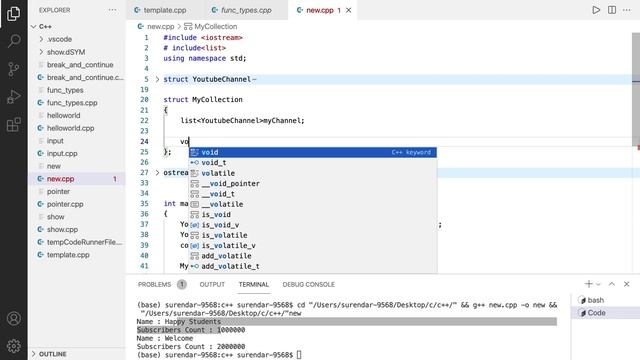Image resolution: width=640 pixels, height=360 pixels.
Task: Open the Output panel tab
Action: click(212, 284)
